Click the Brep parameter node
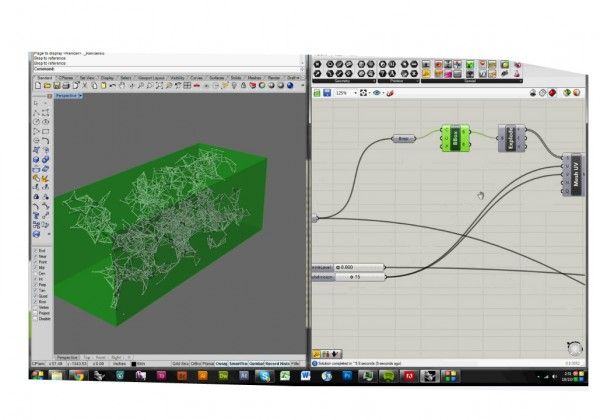 pos(405,138)
